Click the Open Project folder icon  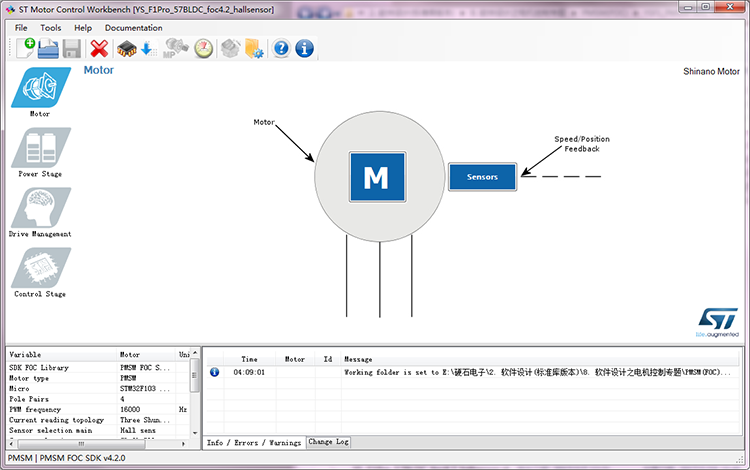coord(47,48)
